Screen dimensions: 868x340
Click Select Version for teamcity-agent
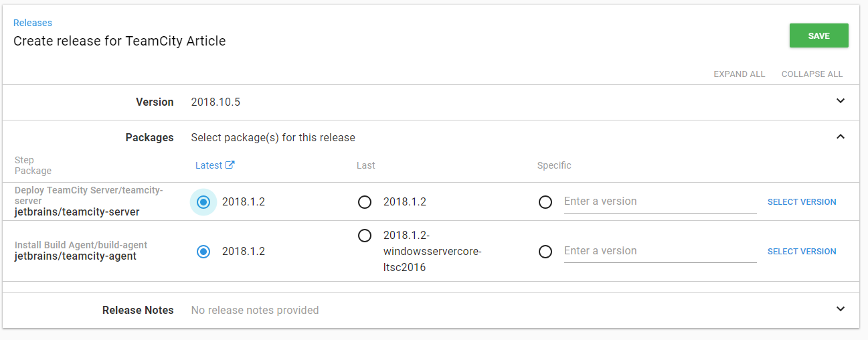(x=801, y=252)
